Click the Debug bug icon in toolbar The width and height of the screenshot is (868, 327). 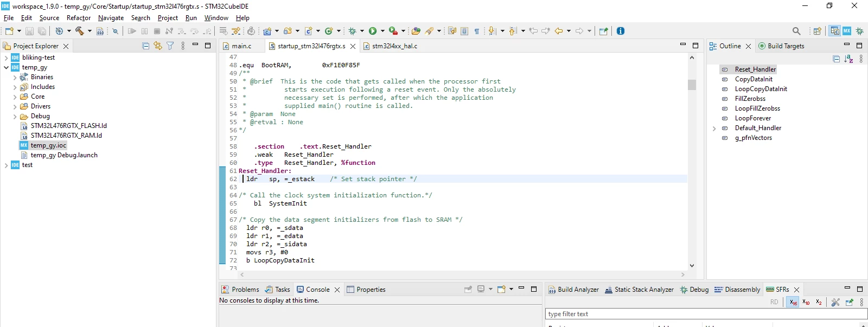353,31
